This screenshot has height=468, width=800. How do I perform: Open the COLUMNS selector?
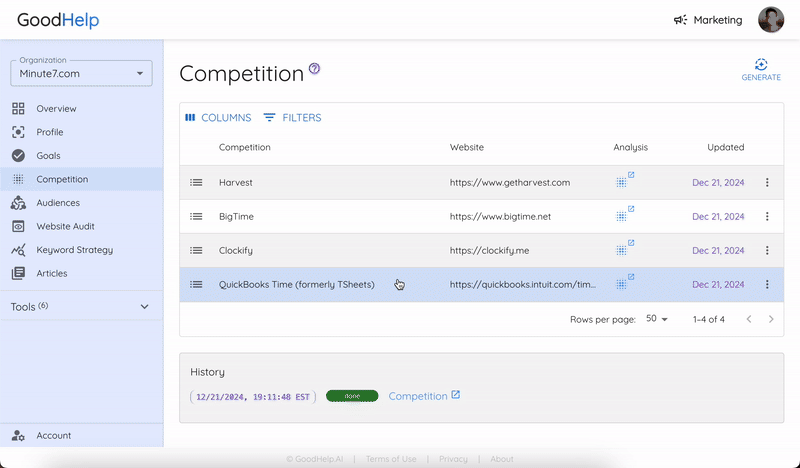[218, 118]
